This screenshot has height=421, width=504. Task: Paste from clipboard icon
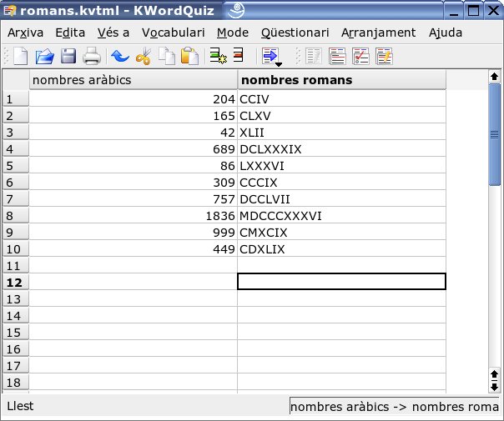tap(189, 56)
